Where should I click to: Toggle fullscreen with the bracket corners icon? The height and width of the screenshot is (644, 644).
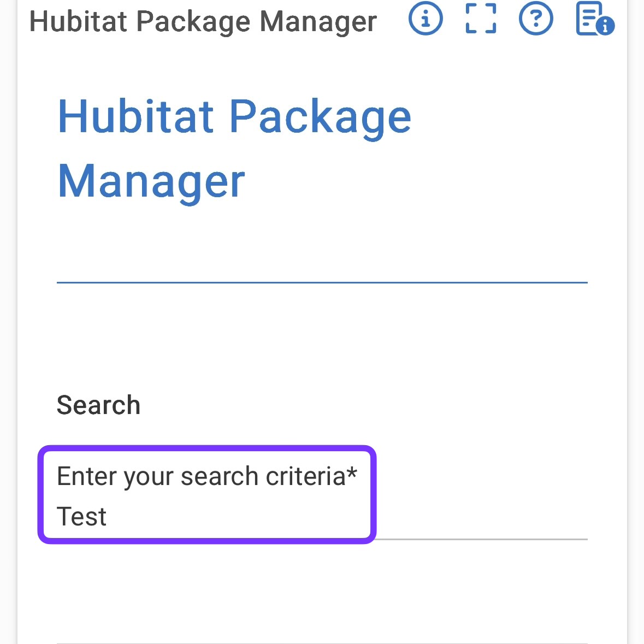coord(481,19)
